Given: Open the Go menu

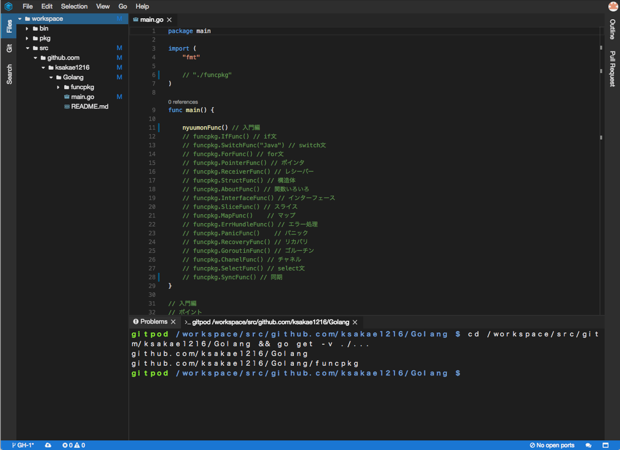Looking at the screenshot, I should [x=123, y=6].
